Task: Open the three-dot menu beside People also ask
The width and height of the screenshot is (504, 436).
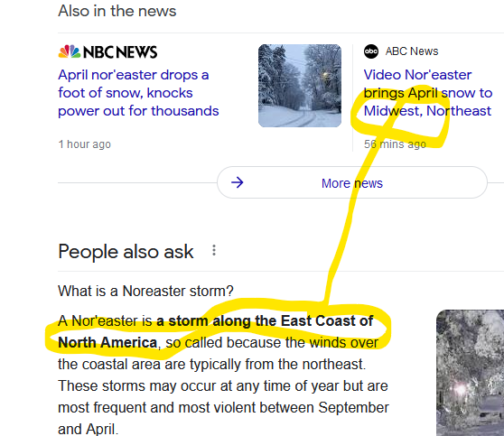Action: 214,250
